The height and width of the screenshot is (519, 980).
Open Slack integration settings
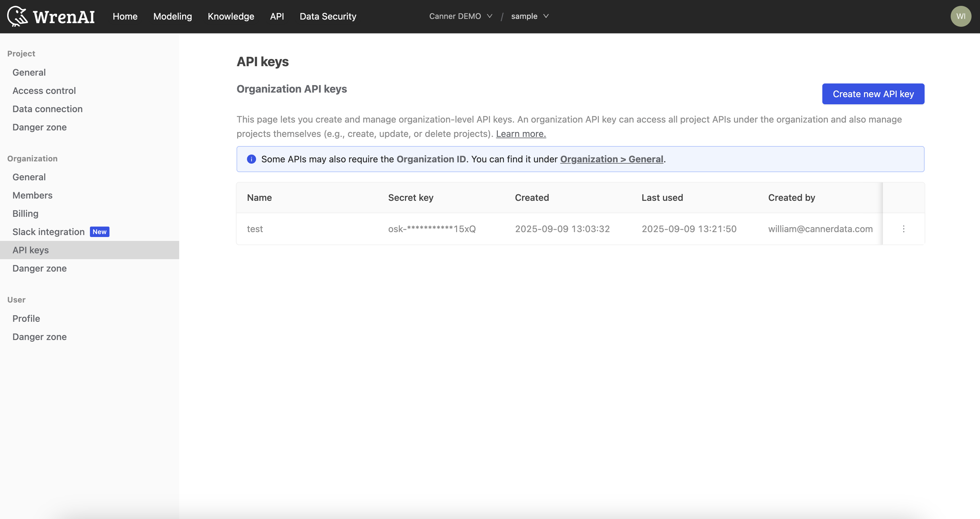[49, 232]
